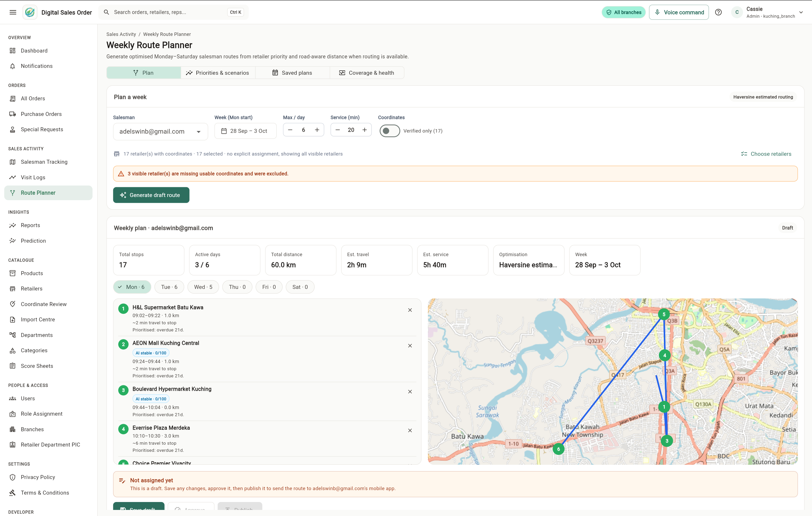The width and height of the screenshot is (812, 516).
Task: Select the Wed 5 day chip
Action: (203, 287)
